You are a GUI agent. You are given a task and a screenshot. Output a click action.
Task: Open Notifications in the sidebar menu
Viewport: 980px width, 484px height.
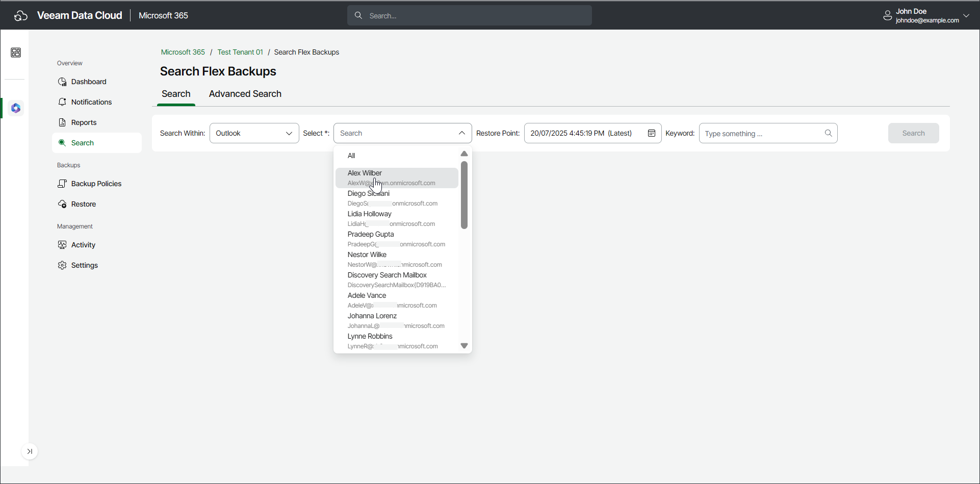91,102
